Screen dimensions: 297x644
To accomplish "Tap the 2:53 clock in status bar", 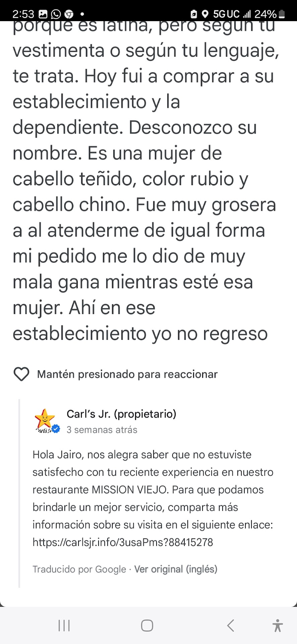I will (x=23, y=14).
